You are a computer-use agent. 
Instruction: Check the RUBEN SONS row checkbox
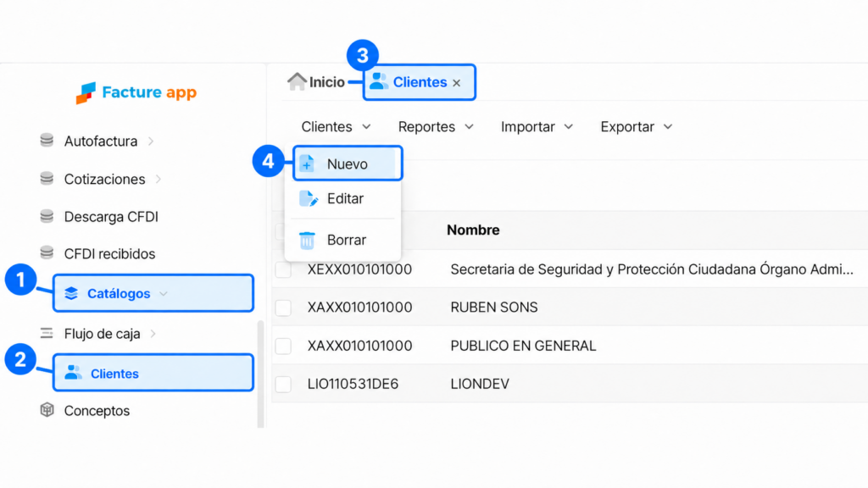pos(283,308)
